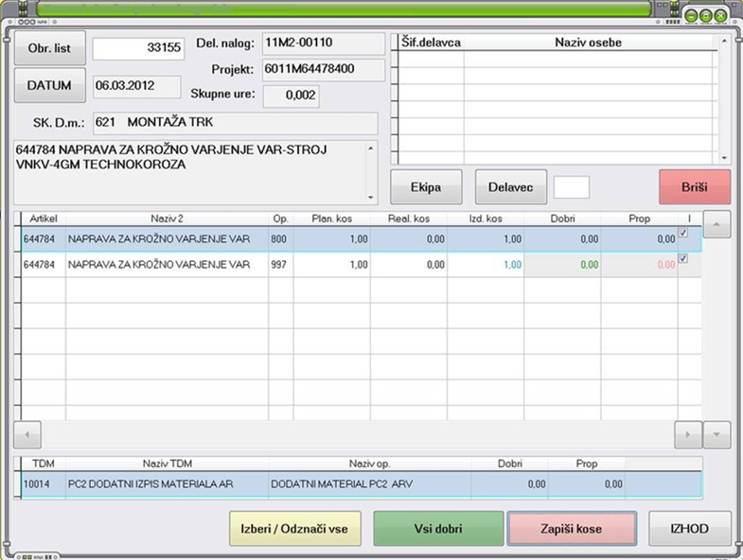Click the Delavec worker button
The image size is (743, 560).
511,187
